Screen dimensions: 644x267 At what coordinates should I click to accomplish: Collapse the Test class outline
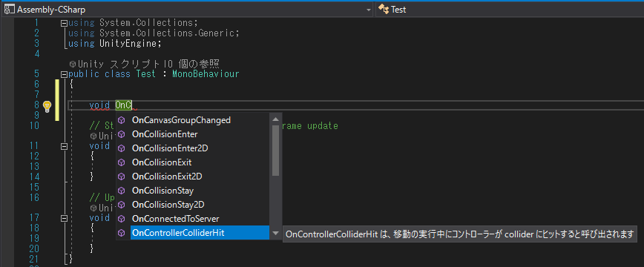point(64,75)
